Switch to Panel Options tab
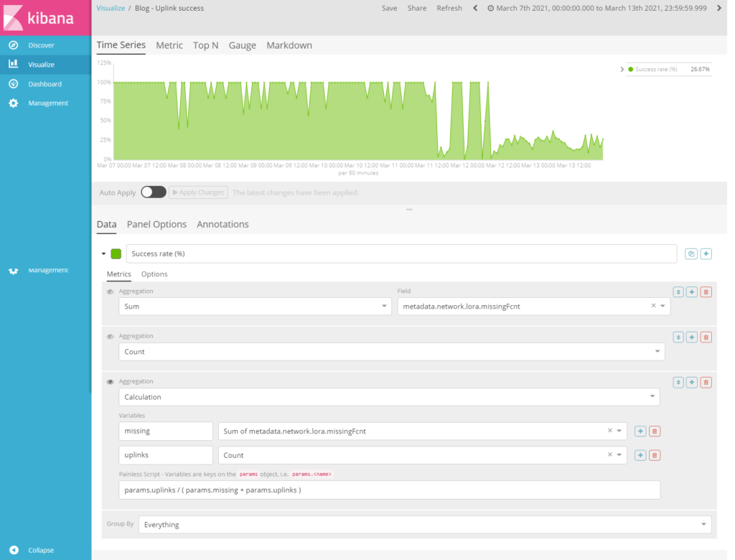Viewport: 735px width, 560px height. [x=156, y=224]
